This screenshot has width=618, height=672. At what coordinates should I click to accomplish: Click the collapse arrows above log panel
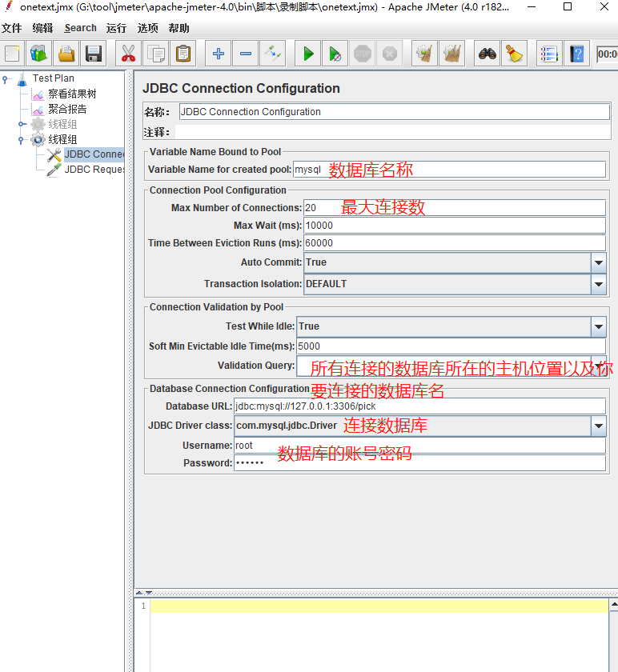[x=144, y=593]
